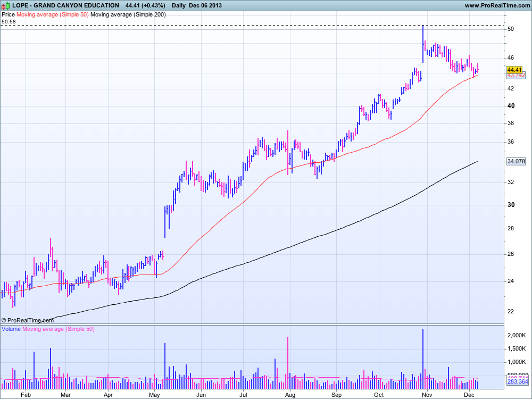532x399 pixels.
Task: Click the Nov label on time axis
Action: (427, 395)
